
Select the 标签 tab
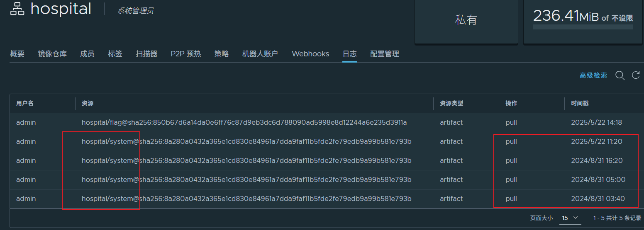[x=115, y=54]
